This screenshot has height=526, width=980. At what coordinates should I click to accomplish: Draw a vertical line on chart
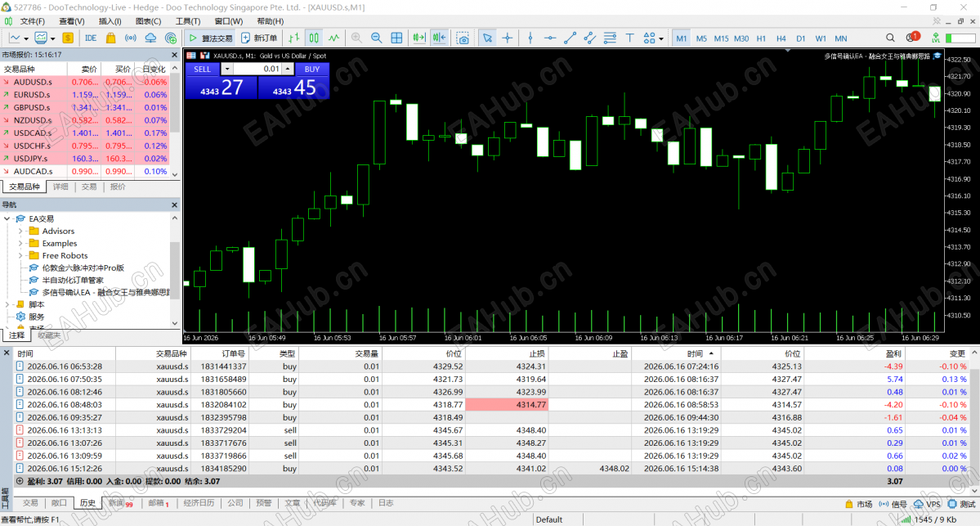coord(530,38)
